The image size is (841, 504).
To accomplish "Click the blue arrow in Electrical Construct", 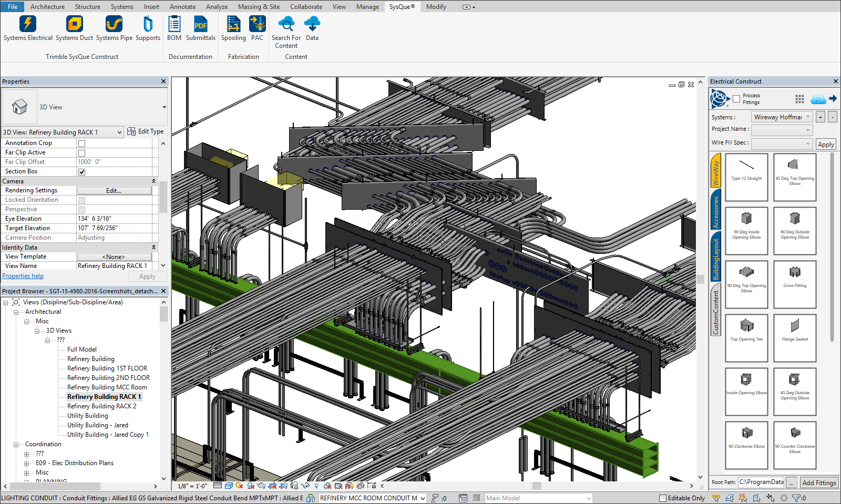I will coord(833,98).
